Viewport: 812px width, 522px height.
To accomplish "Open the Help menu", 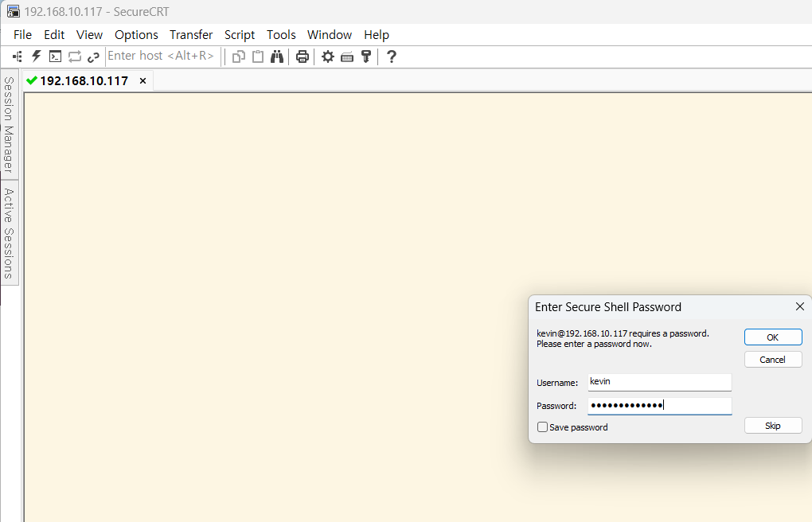I will pos(376,35).
